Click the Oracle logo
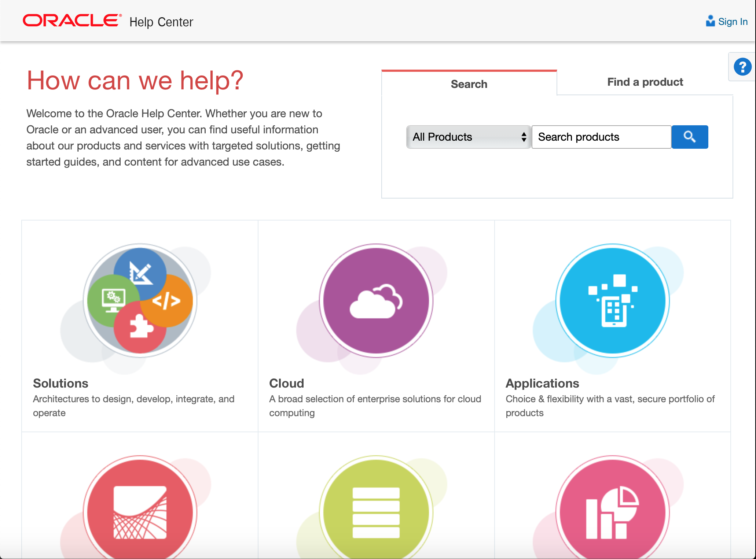 tap(72, 21)
